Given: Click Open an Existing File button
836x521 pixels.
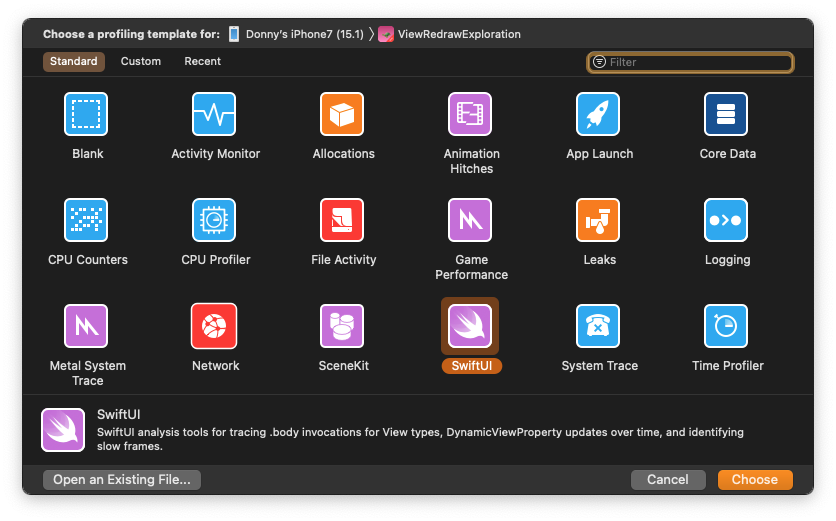Looking at the screenshot, I should [x=122, y=479].
